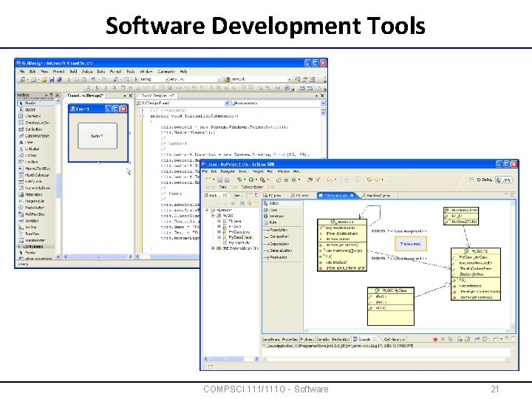Select the NumericUpDown control in Toolbox
Image resolution: width=532 pixels, height=399 pixels.
pyautogui.click(x=35, y=188)
